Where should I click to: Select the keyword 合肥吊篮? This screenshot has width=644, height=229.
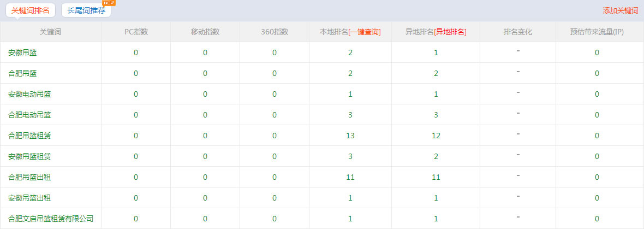click(x=23, y=73)
